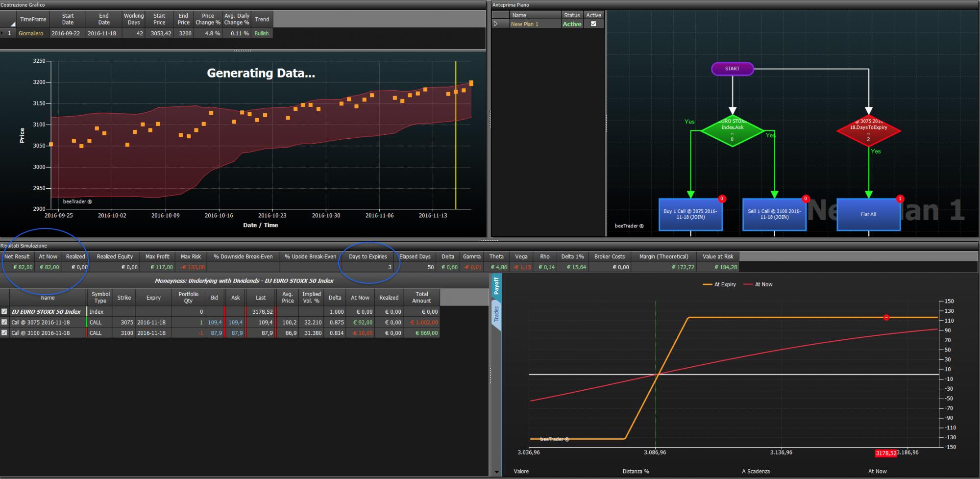Sort by the Net Result column header

17,256
